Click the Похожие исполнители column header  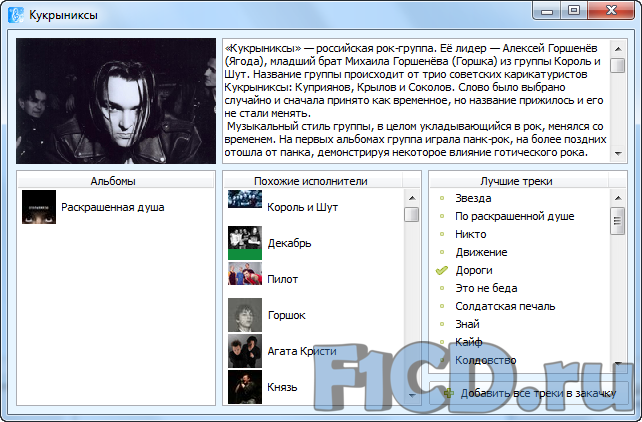click(x=313, y=181)
